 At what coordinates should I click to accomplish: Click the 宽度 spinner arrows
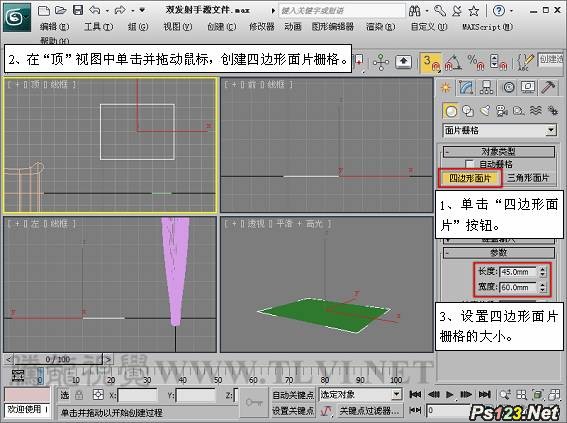coord(543,287)
